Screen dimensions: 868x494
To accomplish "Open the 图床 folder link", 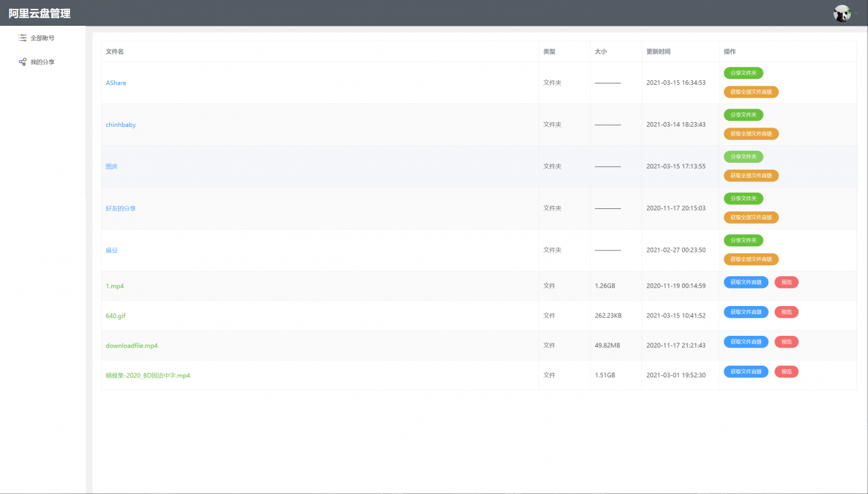I will (112, 166).
